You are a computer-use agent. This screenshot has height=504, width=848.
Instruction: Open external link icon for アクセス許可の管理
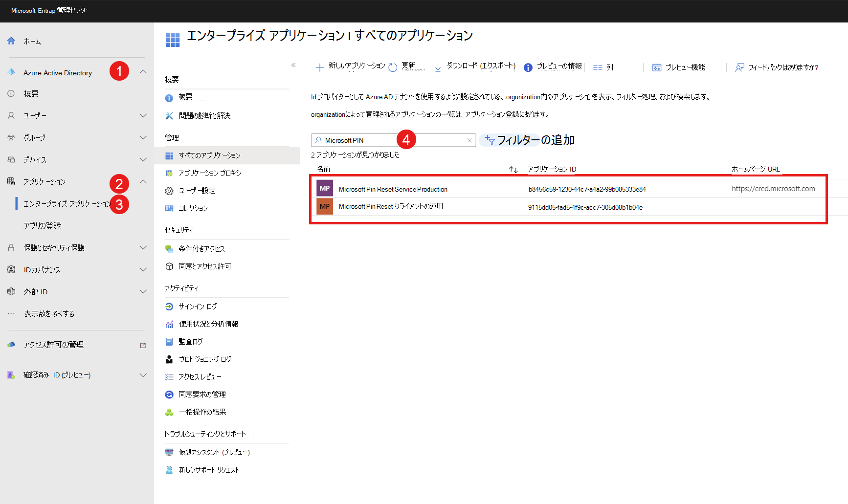tap(143, 345)
